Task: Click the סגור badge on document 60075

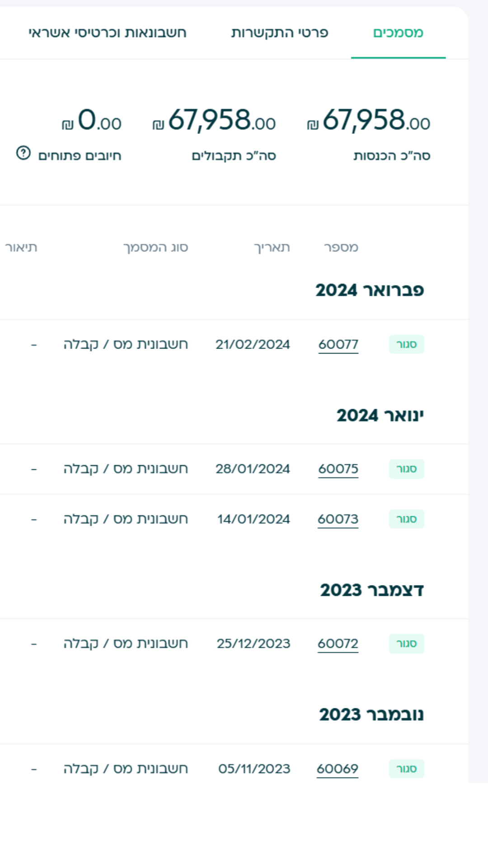Action: [406, 469]
